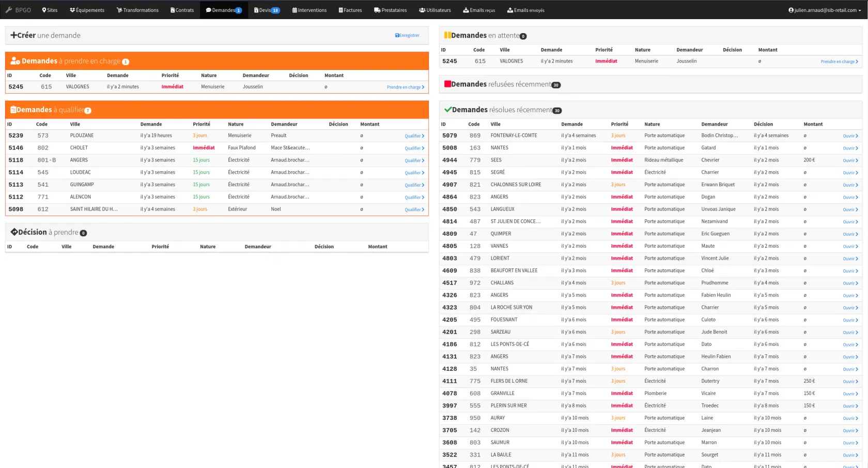The width and height of the screenshot is (868, 468).
Task: Open the Equipements navigation item
Action: point(87,10)
